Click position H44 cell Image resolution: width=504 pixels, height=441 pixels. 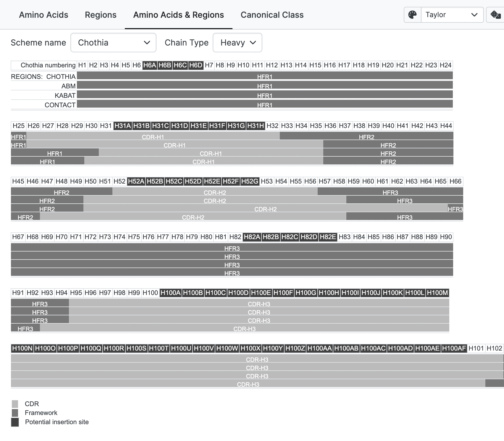pyautogui.click(x=446, y=126)
